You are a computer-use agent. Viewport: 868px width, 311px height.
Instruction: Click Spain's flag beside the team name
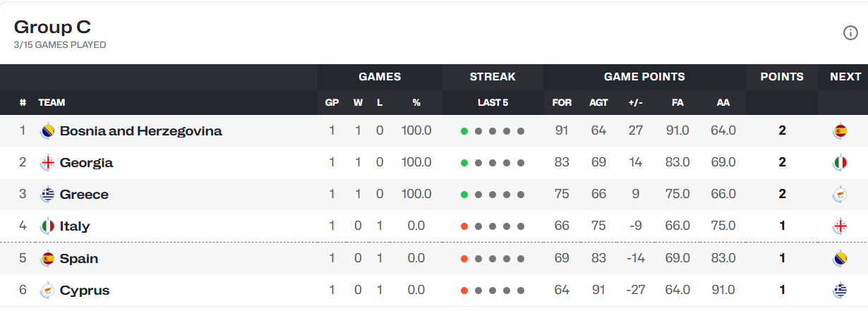[48, 258]
